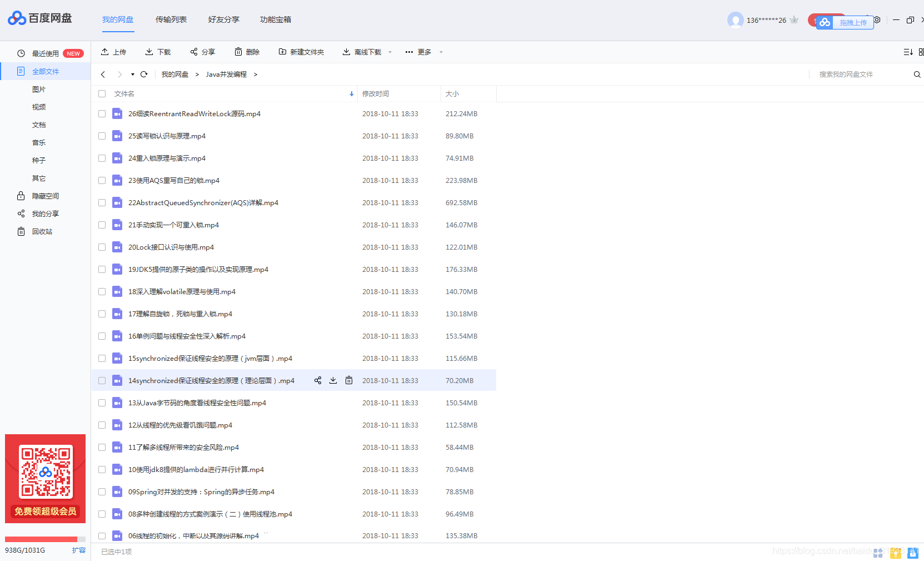
Task: Go back with the left navigation arrow
Action: [x=103, y=75]
